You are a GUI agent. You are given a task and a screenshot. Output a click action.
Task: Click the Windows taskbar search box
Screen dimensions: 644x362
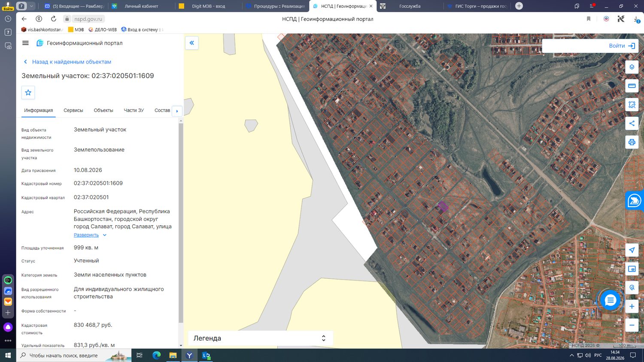pos(73,356)
